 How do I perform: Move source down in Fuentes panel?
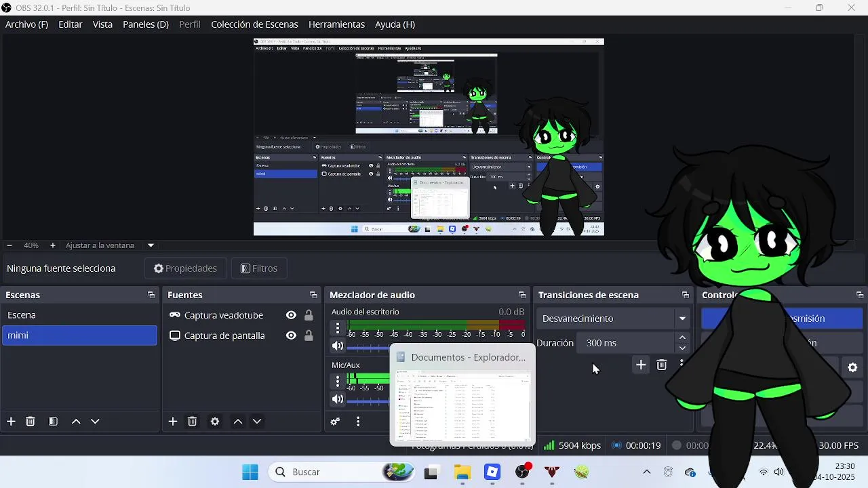[x=257, y=422]
